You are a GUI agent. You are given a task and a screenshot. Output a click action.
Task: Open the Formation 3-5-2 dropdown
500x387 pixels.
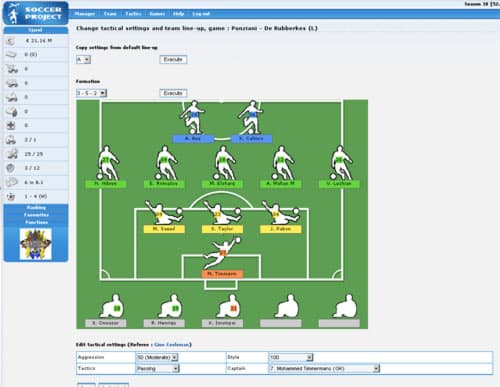tap(91, 93)
